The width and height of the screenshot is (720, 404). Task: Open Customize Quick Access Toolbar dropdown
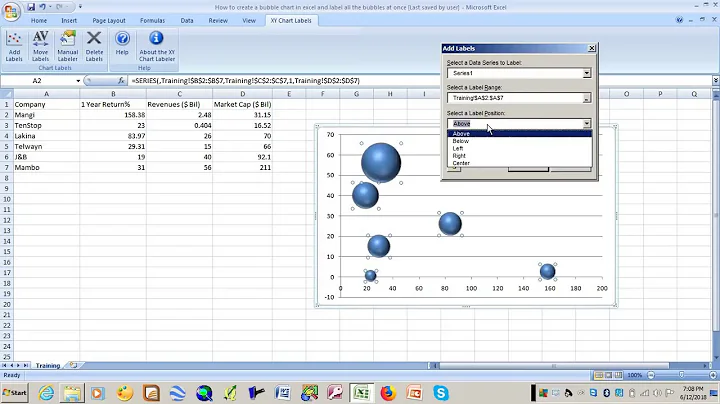(x=80, y=7)
